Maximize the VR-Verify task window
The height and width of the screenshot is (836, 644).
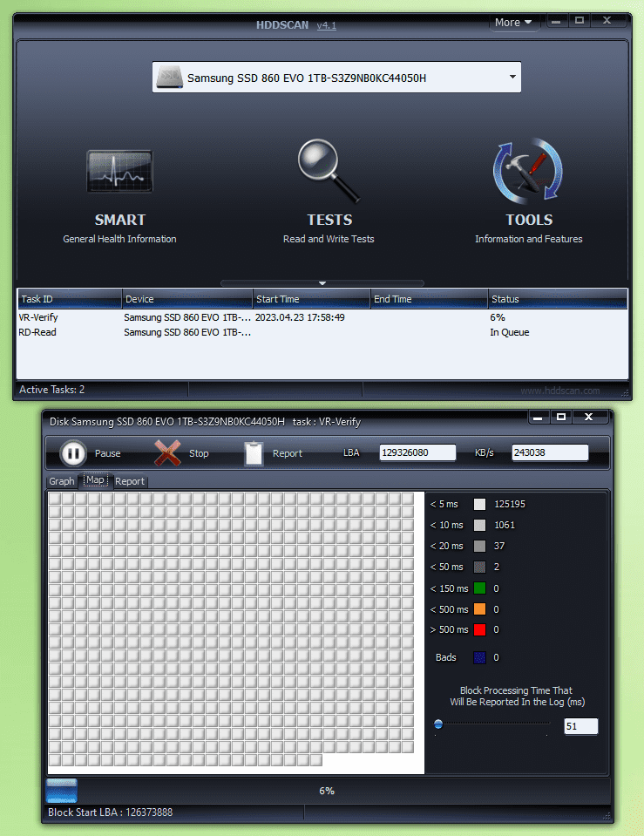[561, 417]
